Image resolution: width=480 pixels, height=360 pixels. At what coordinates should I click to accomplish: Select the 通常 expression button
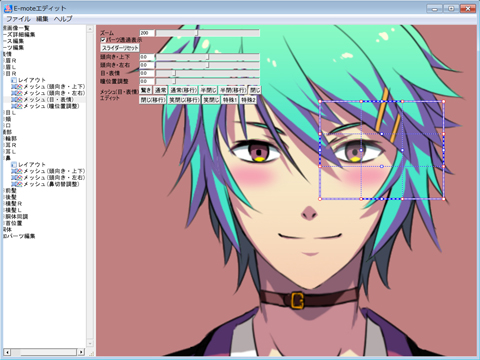tap(160, 90)
